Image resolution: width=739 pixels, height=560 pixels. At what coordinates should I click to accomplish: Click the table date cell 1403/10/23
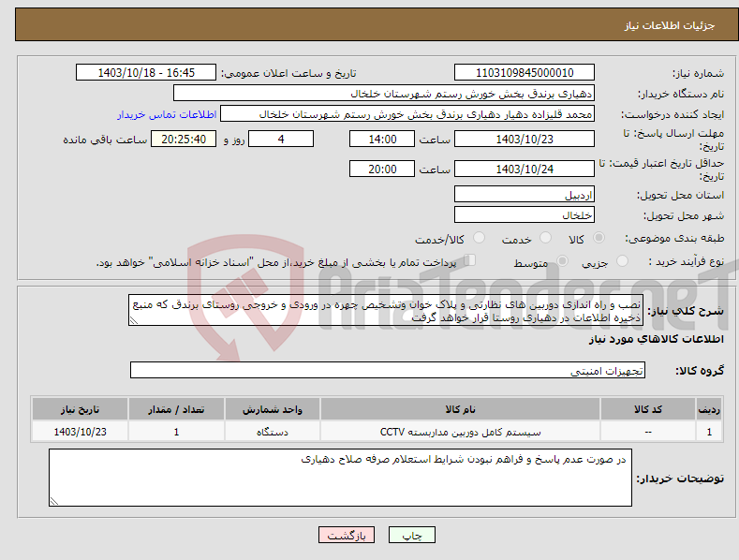[81, 432]
